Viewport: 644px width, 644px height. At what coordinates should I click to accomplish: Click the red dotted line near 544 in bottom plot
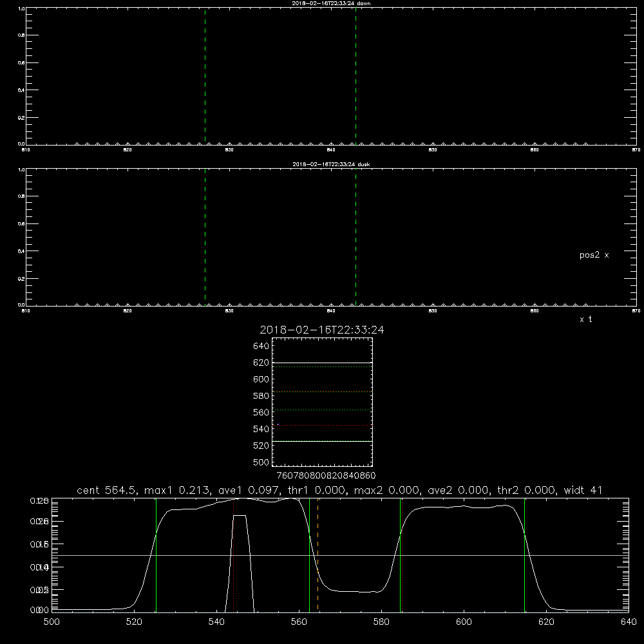click(x=233, y=554)
